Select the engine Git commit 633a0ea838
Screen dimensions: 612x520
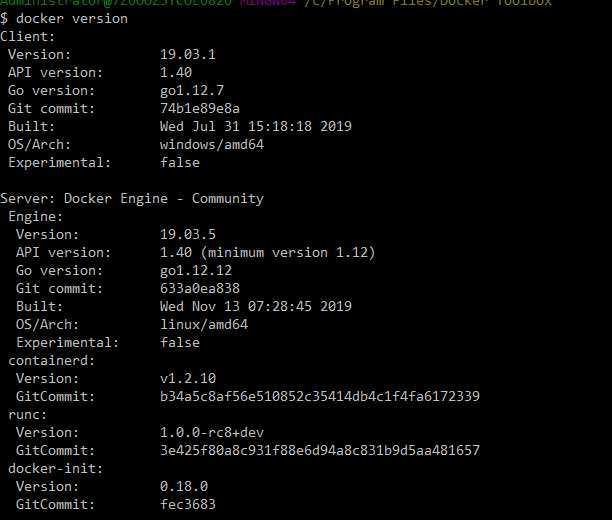point(200,288)
